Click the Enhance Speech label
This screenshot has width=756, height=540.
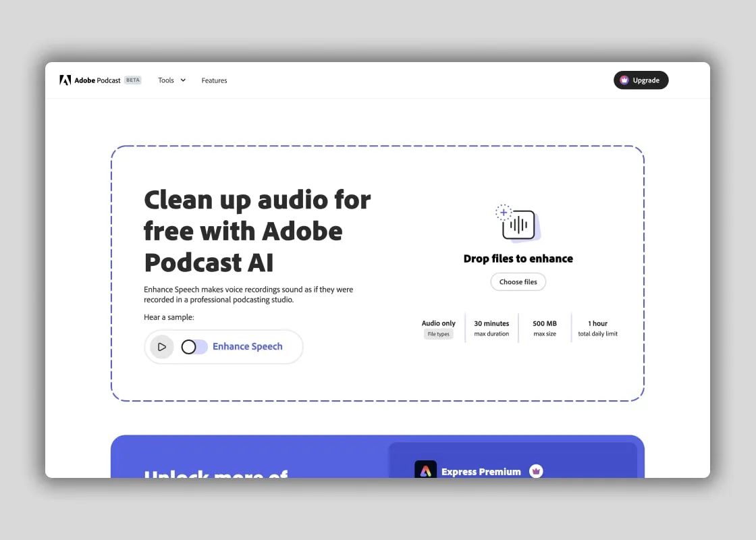[247, 347]
